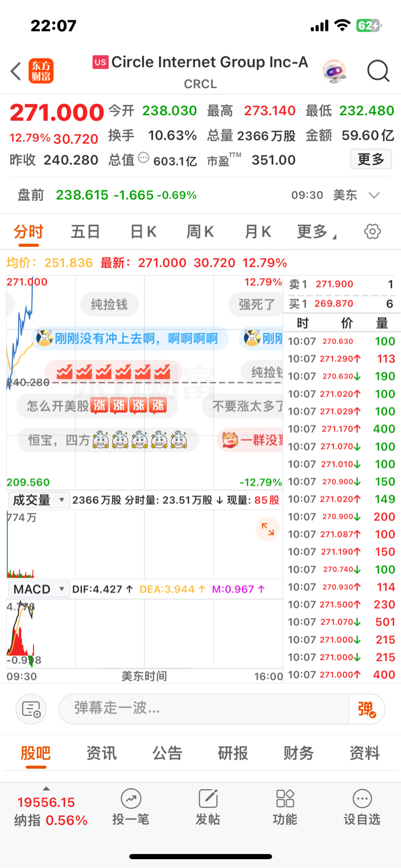Tap the 强死了 danmaku bubble
401x868 pixels.
coord(256,304)
